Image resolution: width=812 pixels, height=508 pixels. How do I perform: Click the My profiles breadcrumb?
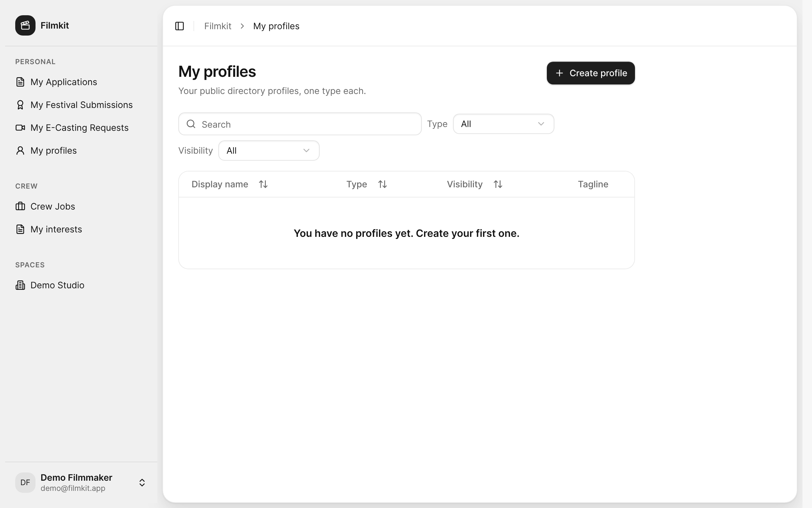[276, 26]
